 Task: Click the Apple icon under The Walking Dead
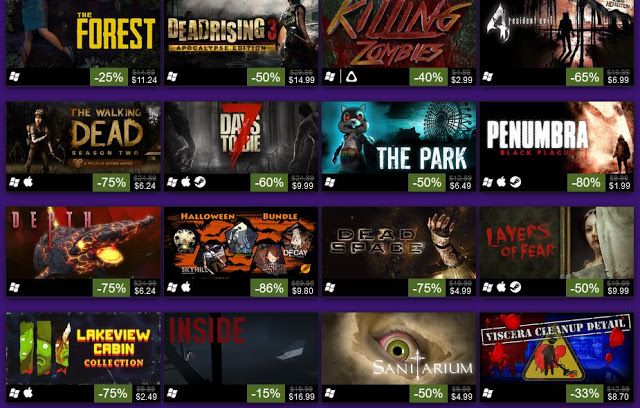click(28, 182)
